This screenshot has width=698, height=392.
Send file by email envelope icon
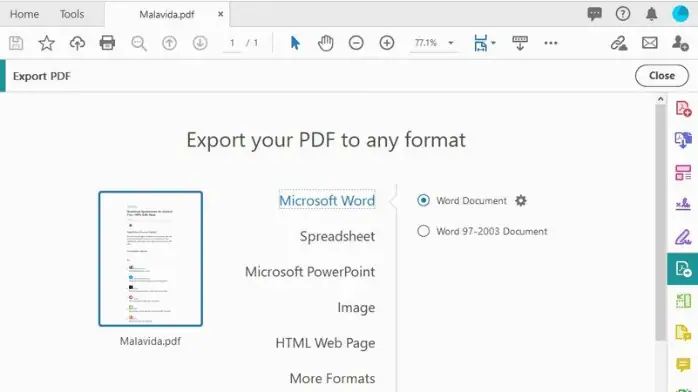[649, 43]
